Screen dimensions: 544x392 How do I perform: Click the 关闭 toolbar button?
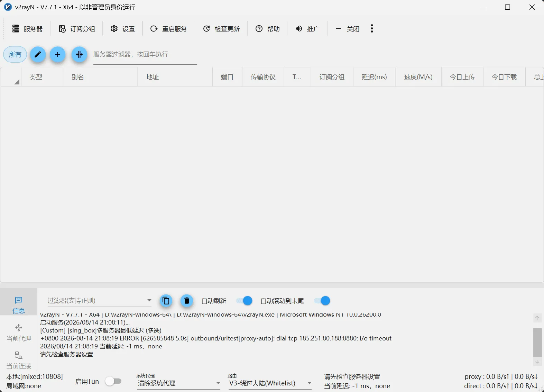click(x=348, y=29)
